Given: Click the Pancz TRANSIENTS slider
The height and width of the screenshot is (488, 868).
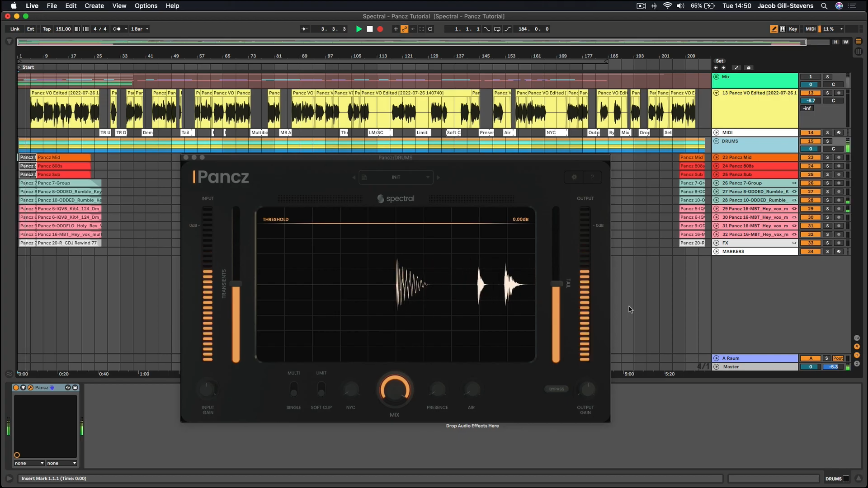Looking at the screenshot, I should tap(236, 285).
